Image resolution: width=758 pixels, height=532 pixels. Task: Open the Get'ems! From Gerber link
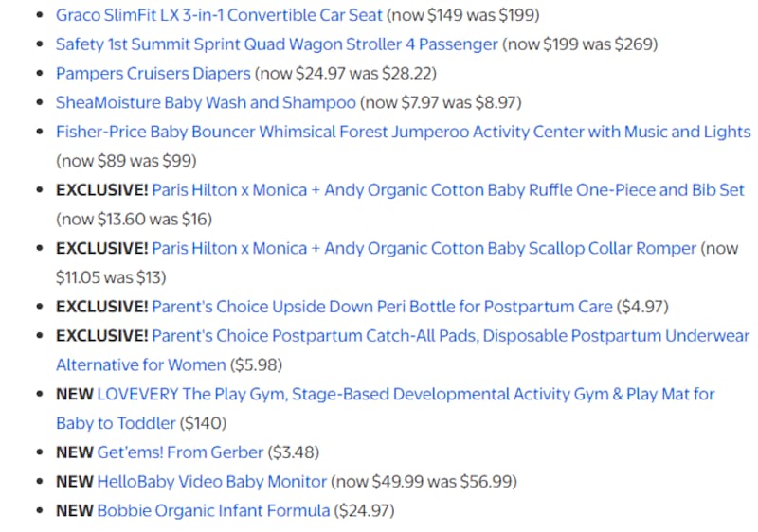click(180, 452)
